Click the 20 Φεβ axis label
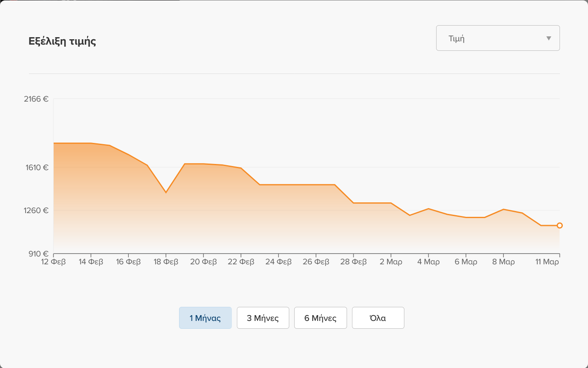This screenshot has height=368, width=588. coord(203,262)
